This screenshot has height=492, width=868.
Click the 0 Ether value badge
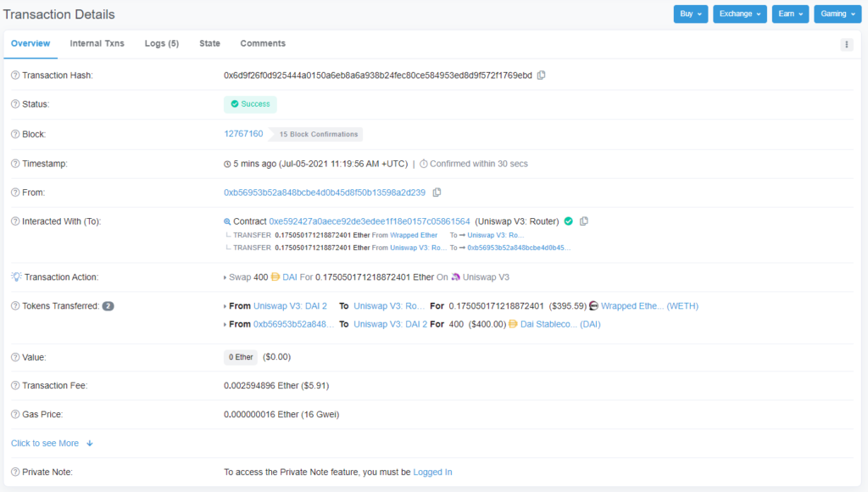pos(241,357)
